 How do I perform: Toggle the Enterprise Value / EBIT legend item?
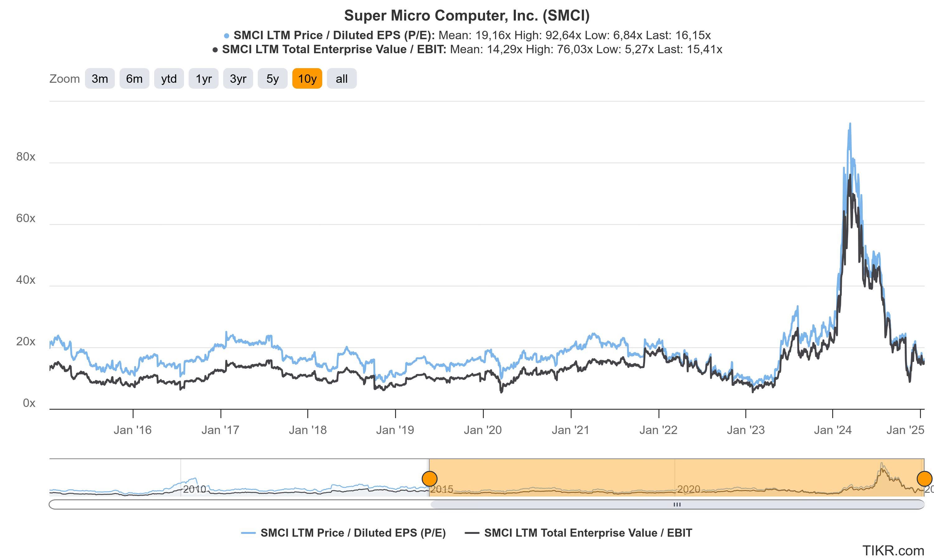click(578, 533)
